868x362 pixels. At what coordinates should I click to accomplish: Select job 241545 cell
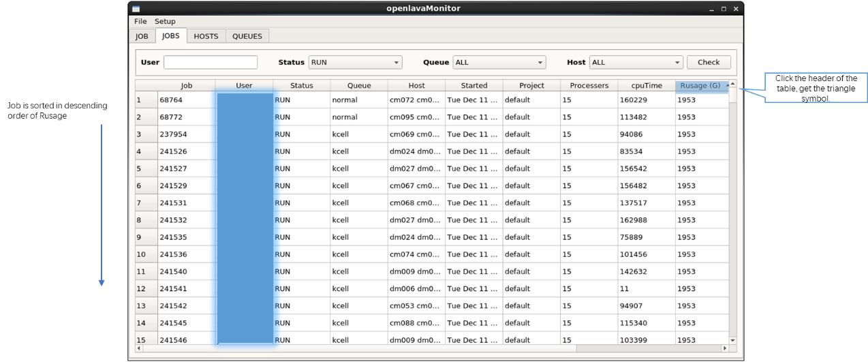pos(187,323)
